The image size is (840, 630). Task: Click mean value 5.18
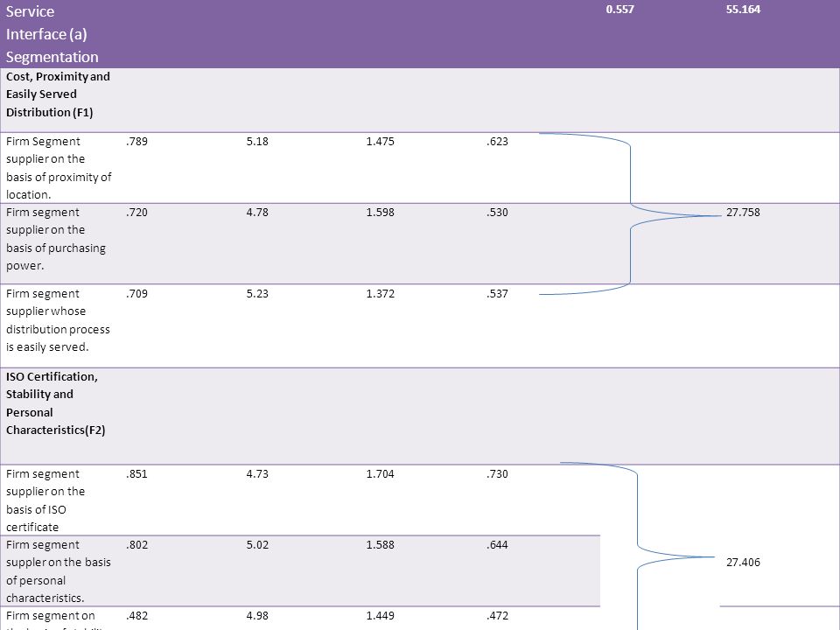pos(257,142)
